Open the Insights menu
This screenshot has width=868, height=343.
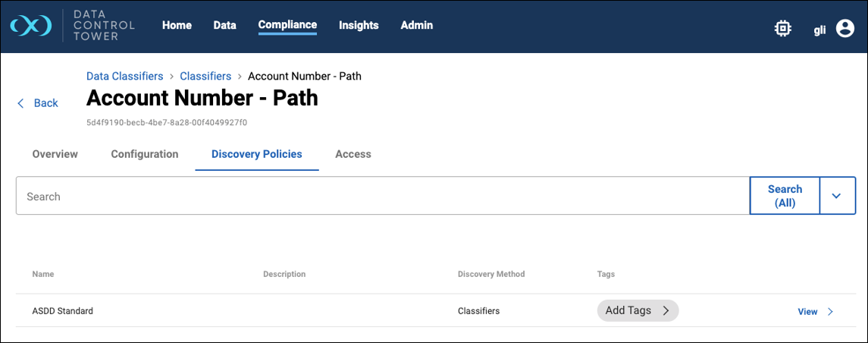point(359,25)
